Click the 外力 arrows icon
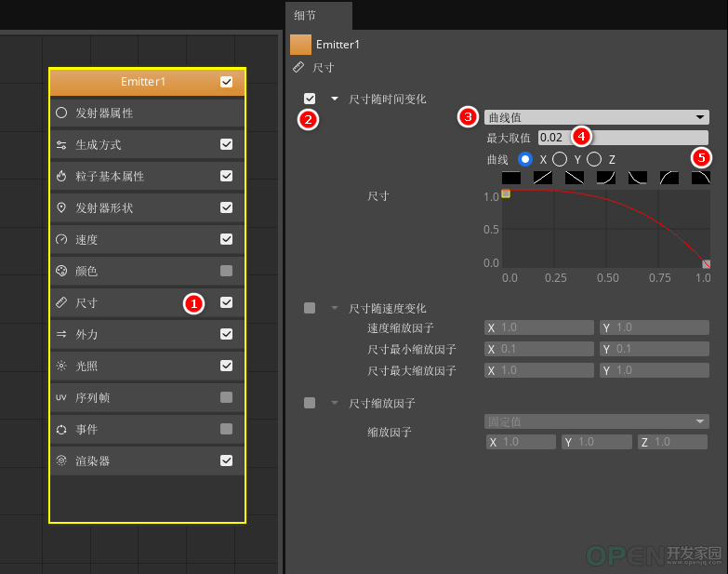Screen dimensions: 728x574 point(61,334)
